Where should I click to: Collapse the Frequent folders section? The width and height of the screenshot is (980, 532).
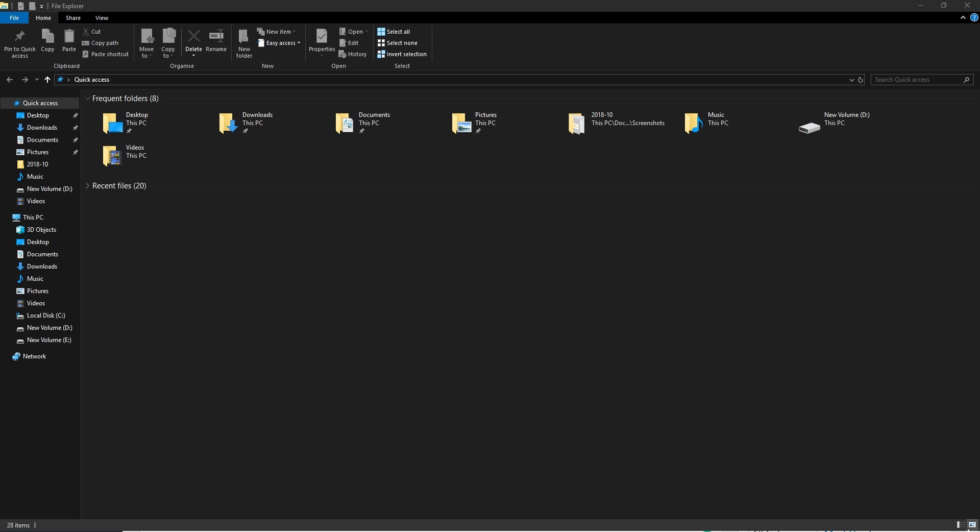click(88, 99)
